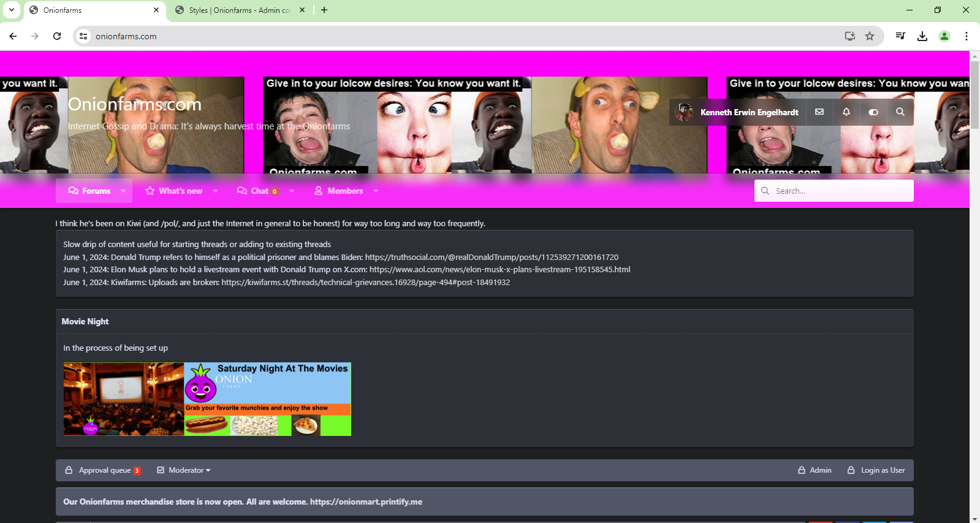Close the Styles Admin browser tab
This screenshot has height=523, width=980.
302,10
